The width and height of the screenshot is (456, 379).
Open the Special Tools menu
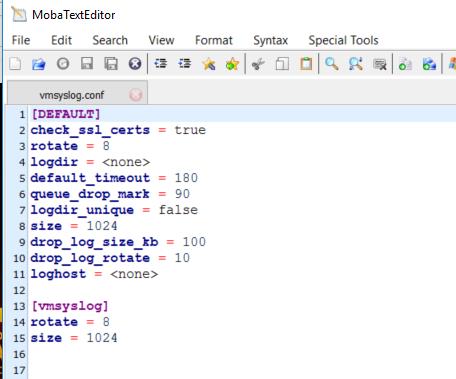pos(343,41)
